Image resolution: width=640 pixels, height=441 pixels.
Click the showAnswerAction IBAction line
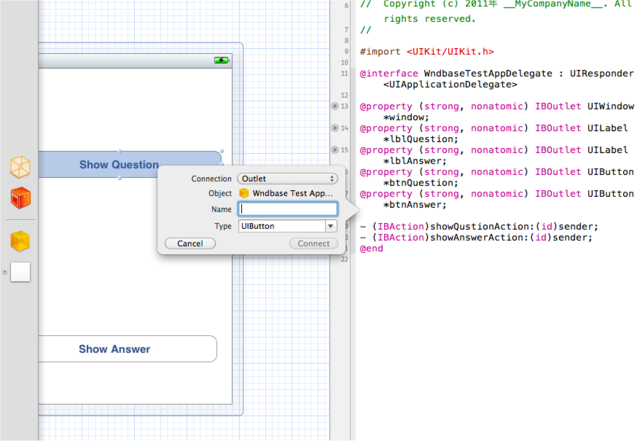[476, 238]
